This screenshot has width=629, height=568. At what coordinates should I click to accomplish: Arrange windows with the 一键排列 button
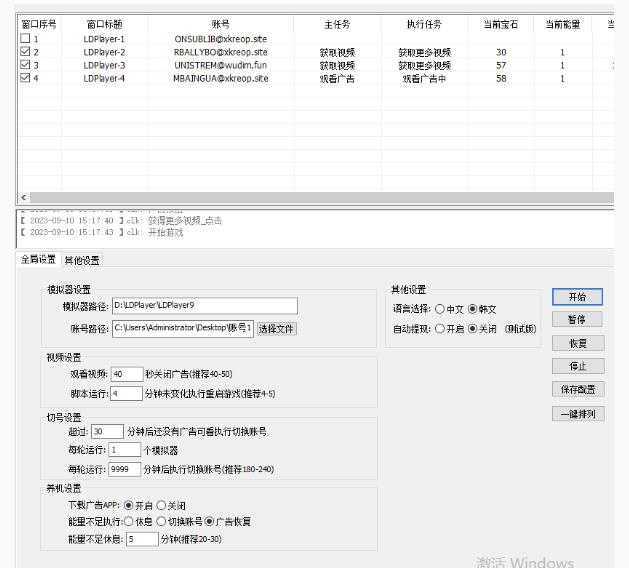[x=577, y=414]
